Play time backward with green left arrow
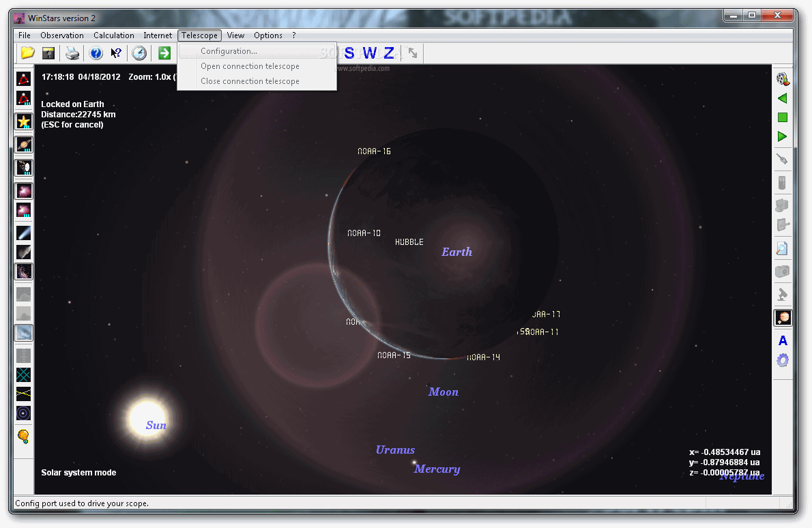The width and height of the screenshot is (812, 528). click(x=783, y=98)
